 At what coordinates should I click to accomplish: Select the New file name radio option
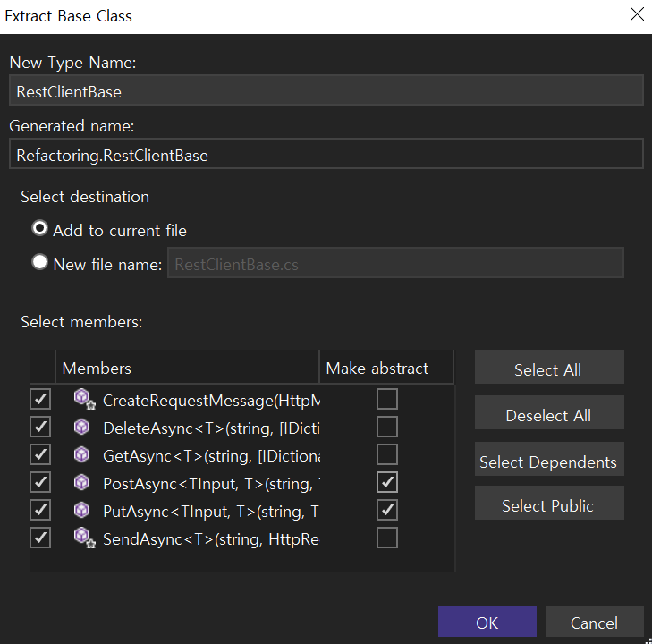(x=40, y=263)
